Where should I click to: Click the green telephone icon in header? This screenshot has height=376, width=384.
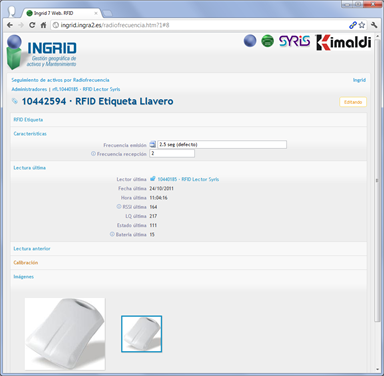[x=267, y=41]
